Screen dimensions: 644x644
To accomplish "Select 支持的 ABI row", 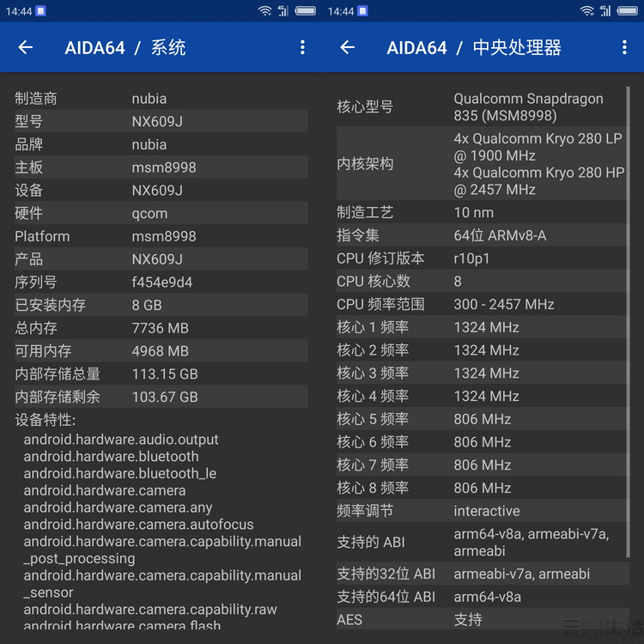I will [x=483, y=542].
